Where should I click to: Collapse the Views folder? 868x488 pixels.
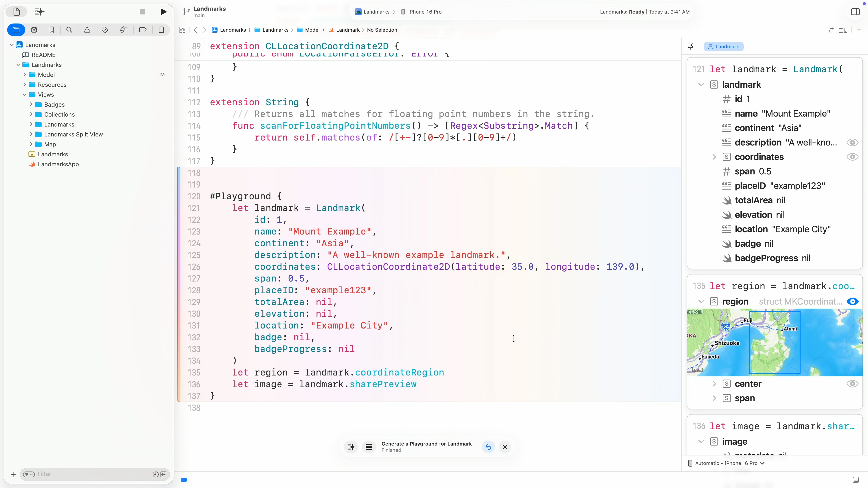pos(25,95)
